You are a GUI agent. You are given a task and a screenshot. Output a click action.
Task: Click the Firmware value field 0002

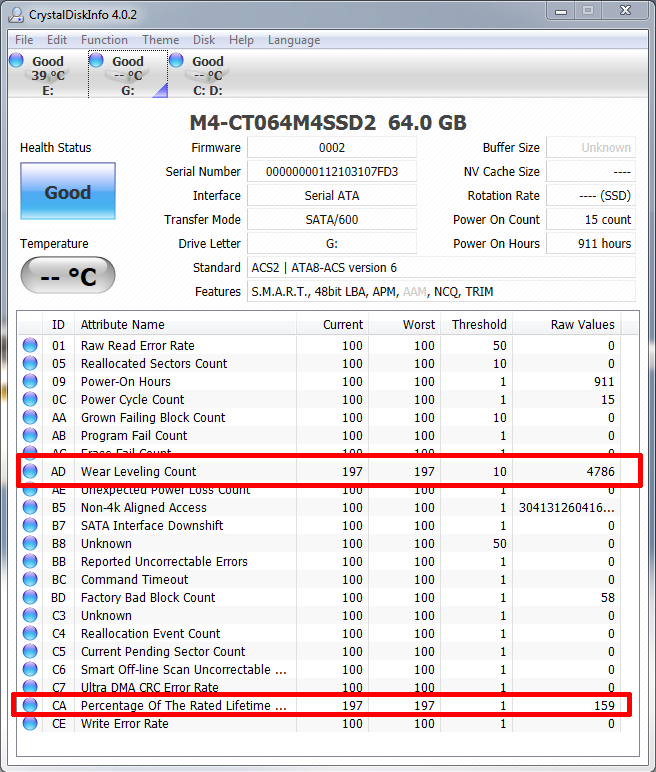[332, 148]
